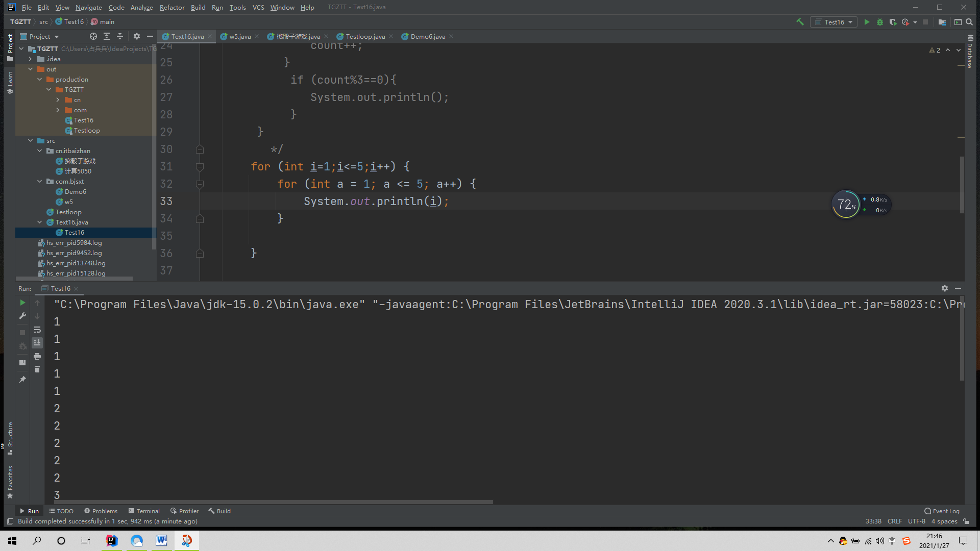This screenshot has width=980, height=551.
Task: Click Collapse All icon in Project panel
Action: coord(120,36)
